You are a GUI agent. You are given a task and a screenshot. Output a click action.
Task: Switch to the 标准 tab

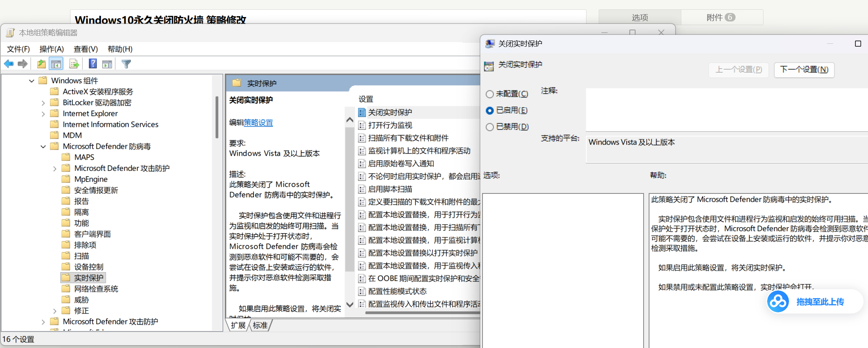point(260,325)
